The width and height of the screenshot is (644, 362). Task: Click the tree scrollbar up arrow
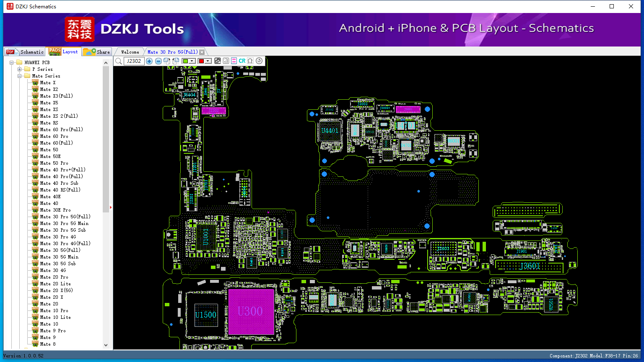coord(106,63)
